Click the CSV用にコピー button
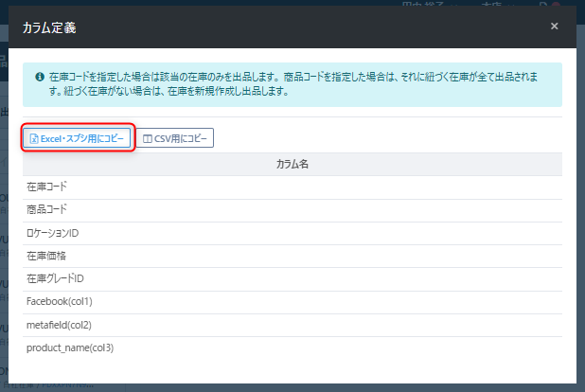 point(175,139)
